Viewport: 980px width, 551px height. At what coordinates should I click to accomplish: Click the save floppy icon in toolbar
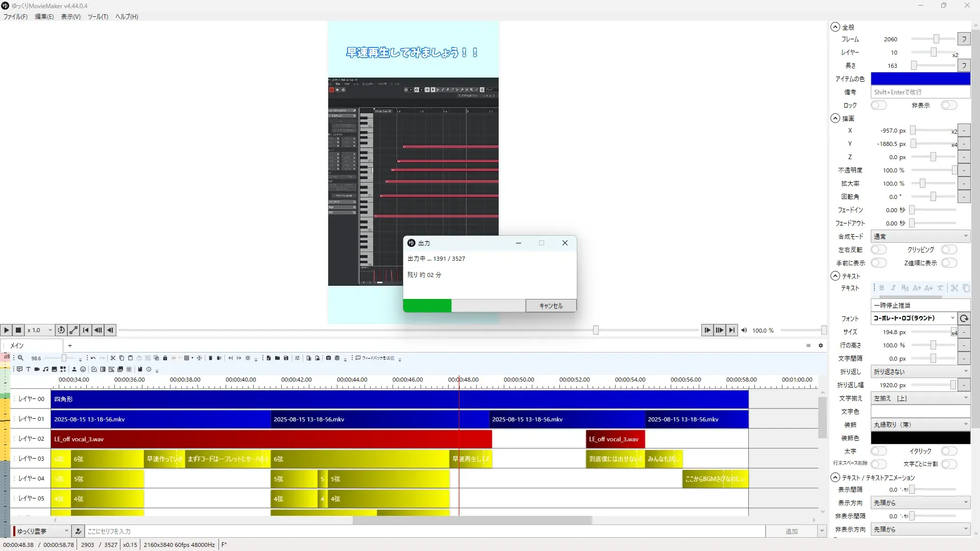click(286, 358)
